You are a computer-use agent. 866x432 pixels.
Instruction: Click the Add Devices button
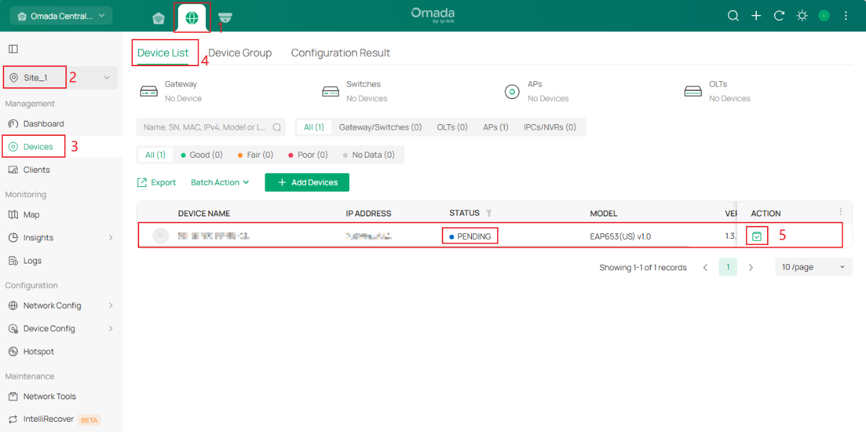307,182
